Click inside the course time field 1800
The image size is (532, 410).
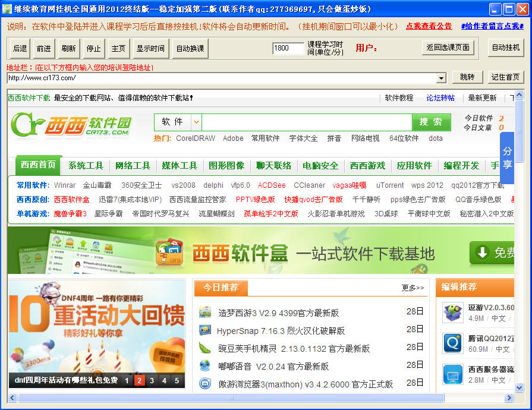(288, 48)
